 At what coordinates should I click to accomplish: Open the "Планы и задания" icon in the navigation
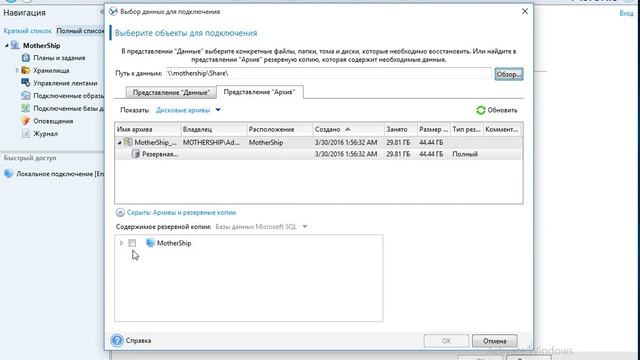pyautogui.click(x=26, y=58)
